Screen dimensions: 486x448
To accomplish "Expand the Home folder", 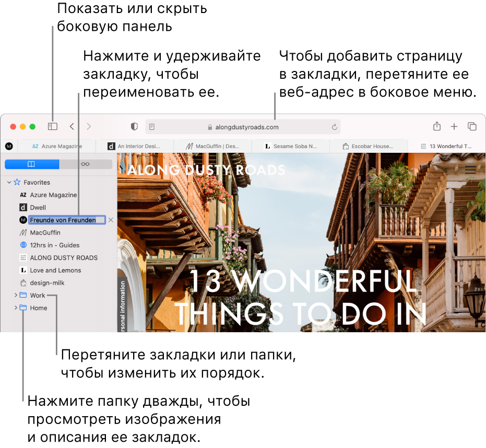I will click(x=15, y=308).
